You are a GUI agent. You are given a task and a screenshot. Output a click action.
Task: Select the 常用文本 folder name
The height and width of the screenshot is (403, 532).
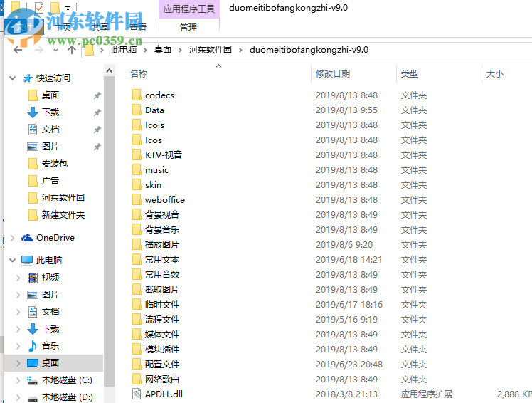coord(162,260)
